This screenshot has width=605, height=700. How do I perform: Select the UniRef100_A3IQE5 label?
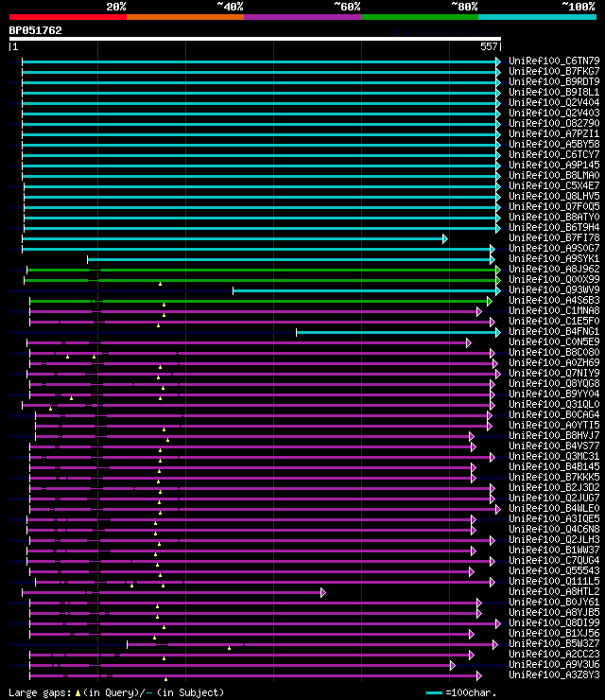[x=554, y=518]
